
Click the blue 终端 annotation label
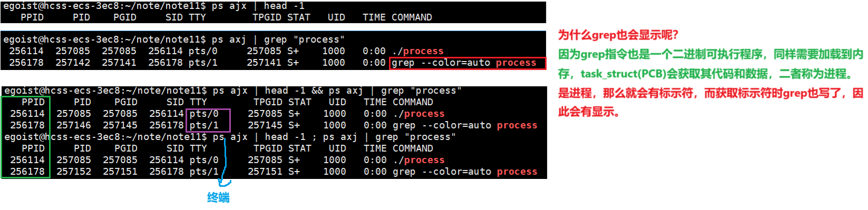pos(218,198)
